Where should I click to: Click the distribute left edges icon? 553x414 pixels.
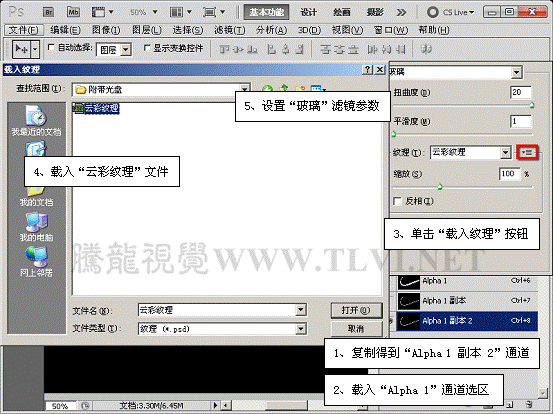pyautogui.click(x=372, y=49)
